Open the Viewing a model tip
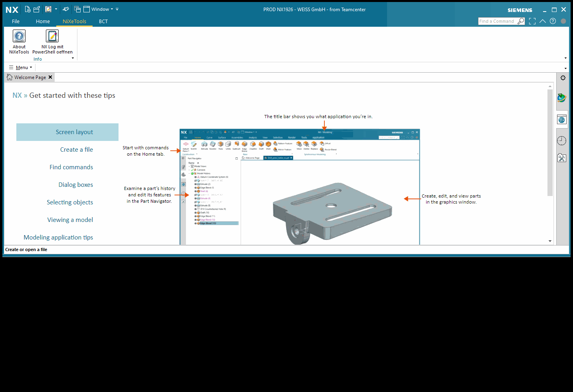 [70, 220]
